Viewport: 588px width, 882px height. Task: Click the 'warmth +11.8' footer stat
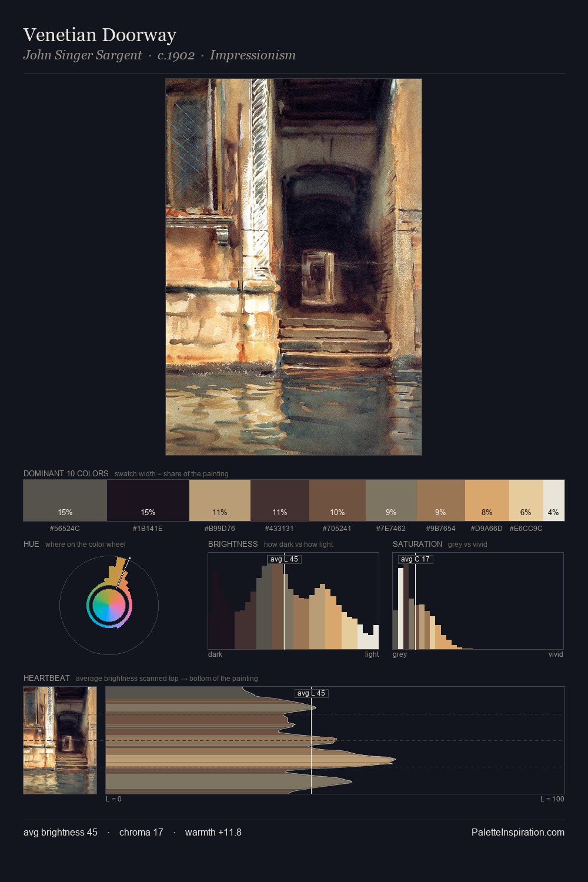tap(213, 832)
